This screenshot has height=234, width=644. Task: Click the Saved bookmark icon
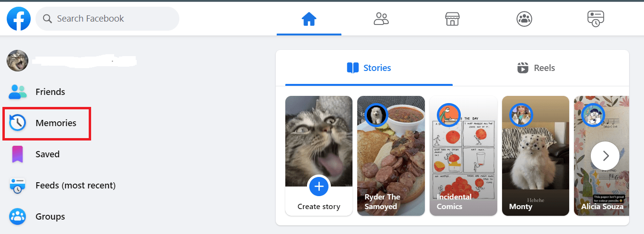(17, 154)
